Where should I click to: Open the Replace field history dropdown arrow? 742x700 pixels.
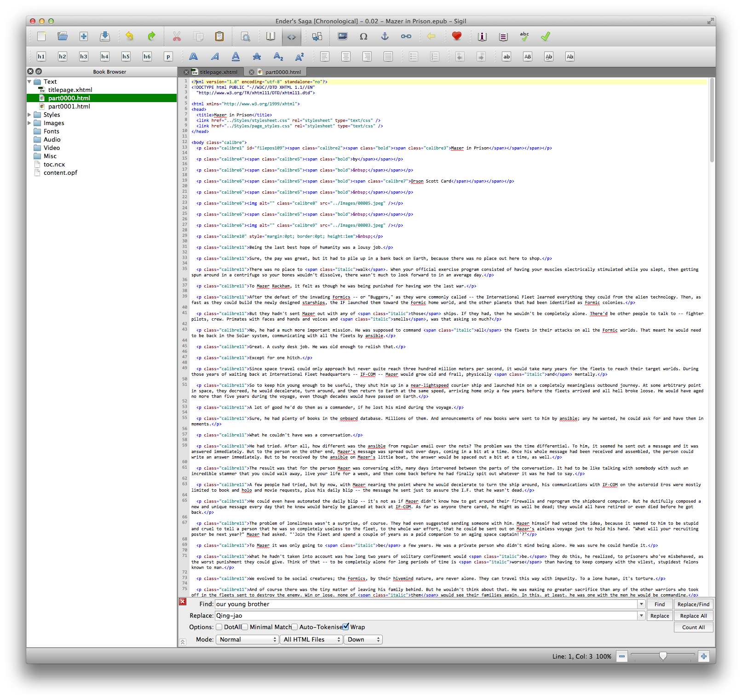641,615
